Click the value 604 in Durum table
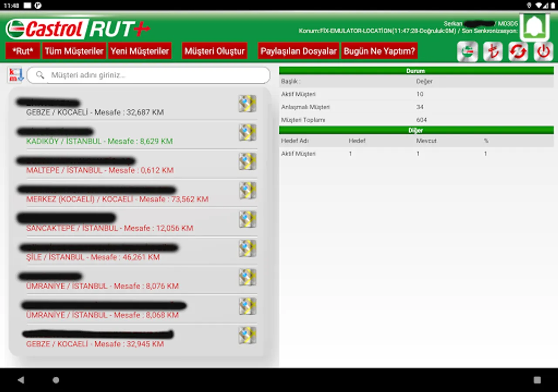This screenshot has width=558, height=392. (422, 120)
